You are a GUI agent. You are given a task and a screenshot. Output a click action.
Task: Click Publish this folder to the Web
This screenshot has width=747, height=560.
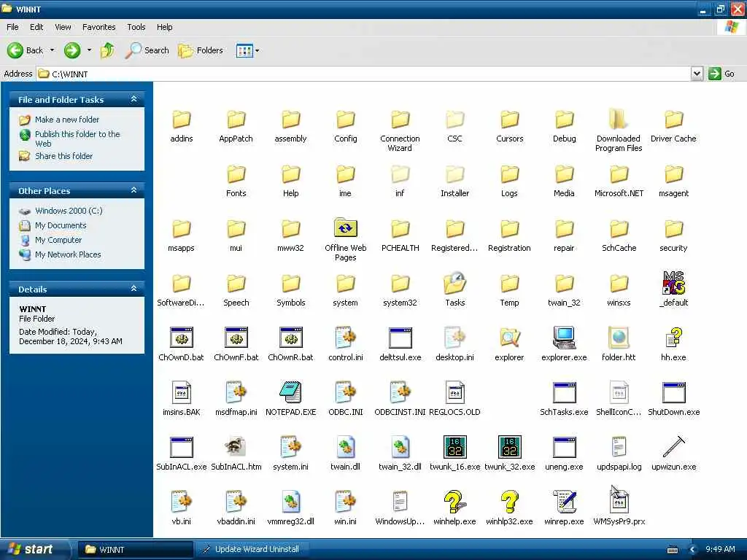tap(77, 139)
